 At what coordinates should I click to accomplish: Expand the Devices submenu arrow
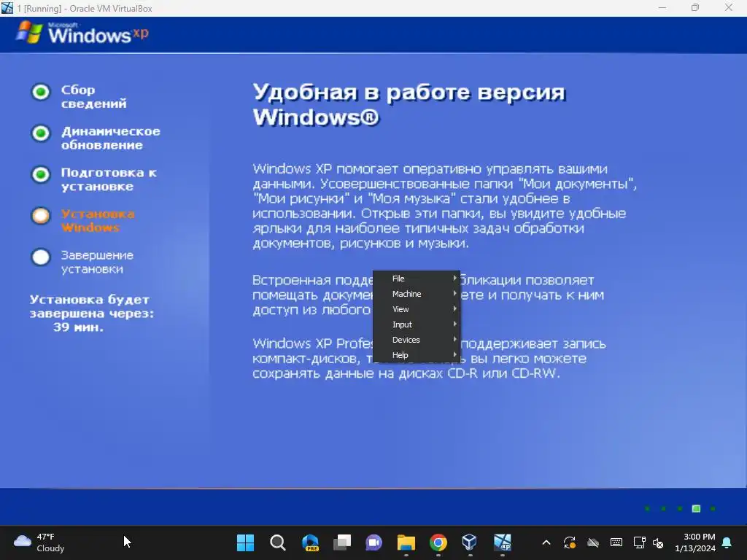click(x=454, y=339)
